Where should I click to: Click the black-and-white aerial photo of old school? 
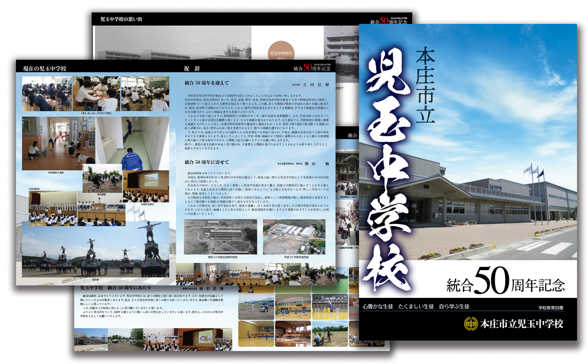point(221,237)
